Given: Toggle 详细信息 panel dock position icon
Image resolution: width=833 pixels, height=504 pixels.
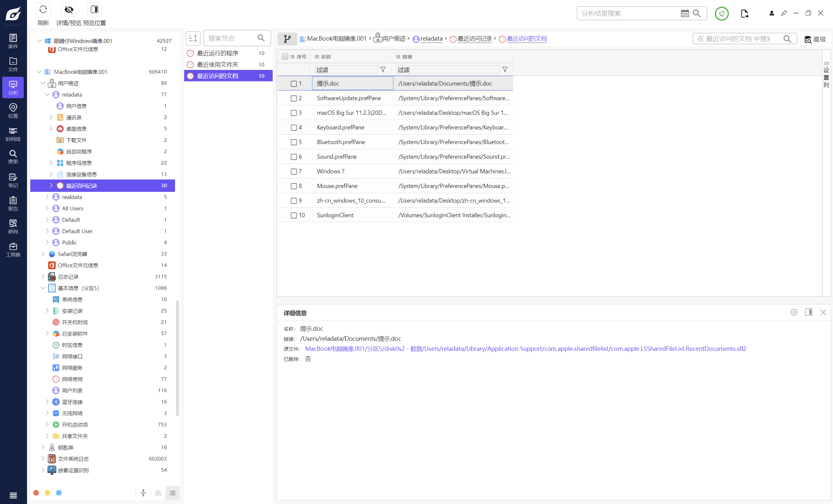Looking at the screenshot, I should click(x=808, y=312).
